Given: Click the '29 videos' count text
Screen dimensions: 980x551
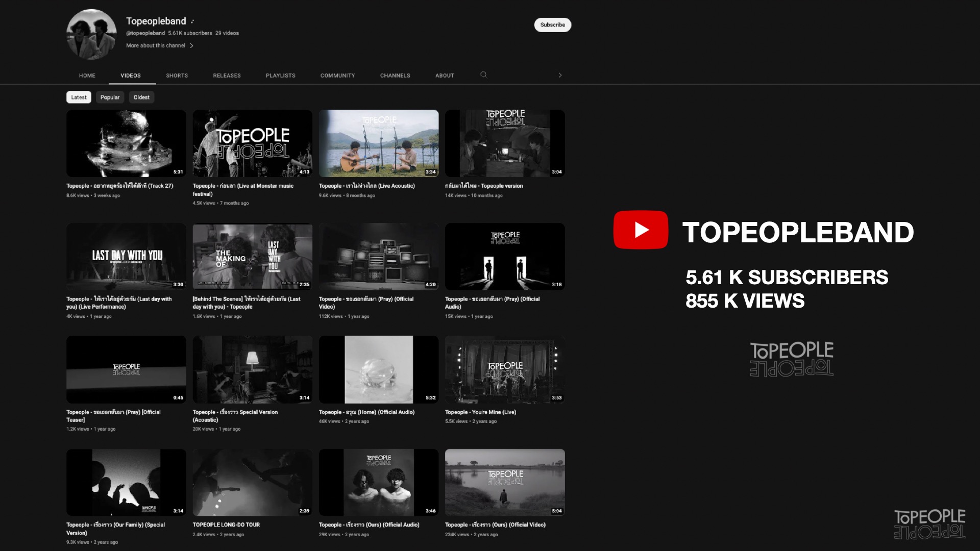Looking at the screenshot, I should coord(227,33).
